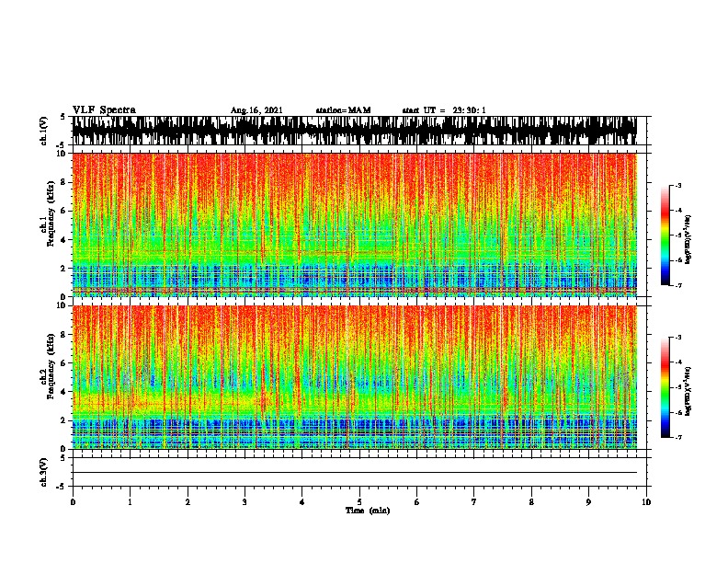Click the "1" tick on time axis
The width and height of the screenshot is (728, 563).
pos(130,502)
